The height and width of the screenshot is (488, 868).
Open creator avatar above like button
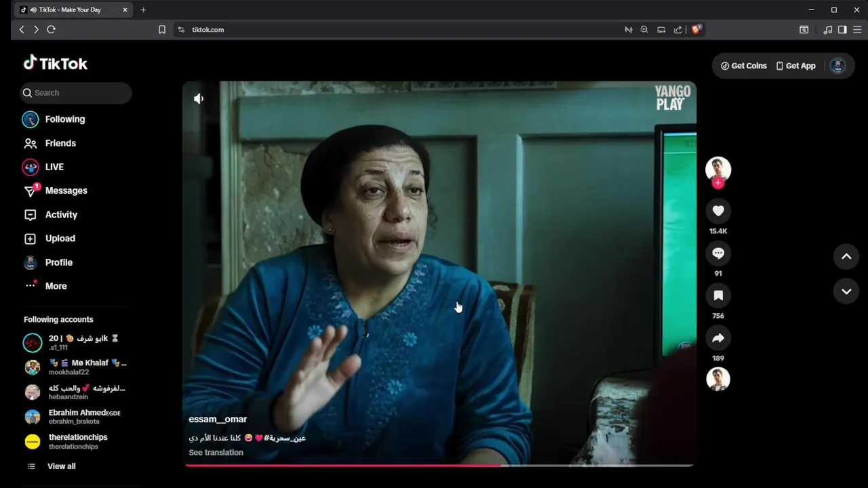click(718, 169)
